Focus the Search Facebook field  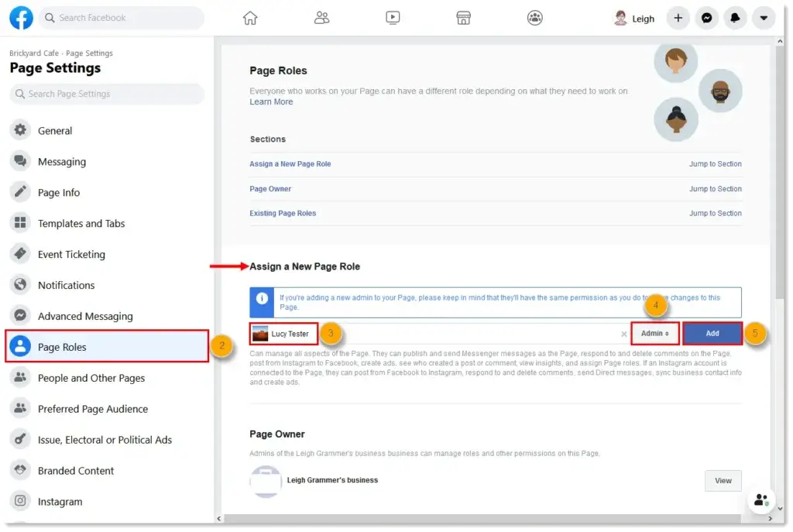(122, 18)
